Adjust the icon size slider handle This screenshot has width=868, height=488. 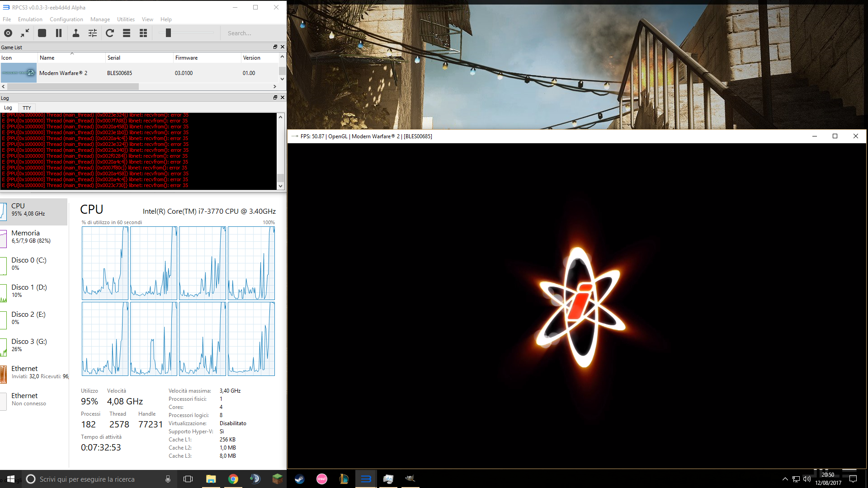(168, 33)
